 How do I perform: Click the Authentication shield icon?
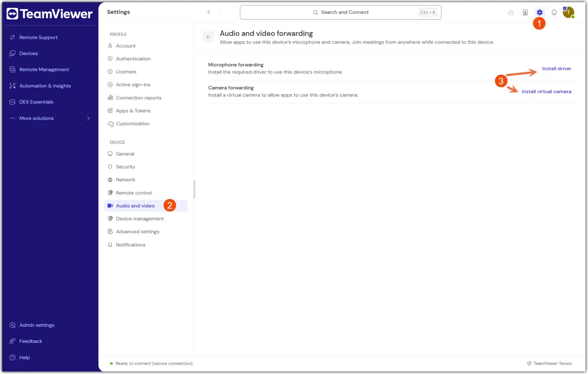[110, 59]
